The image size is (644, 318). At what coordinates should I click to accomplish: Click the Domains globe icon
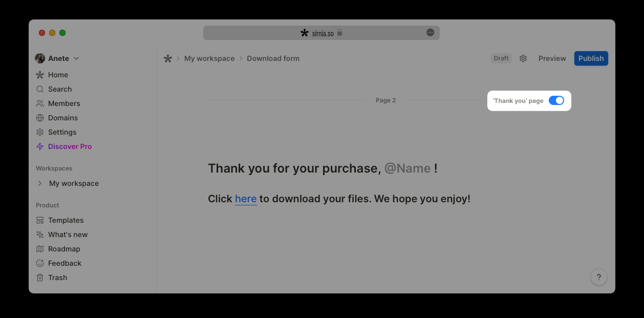point(40,118)
